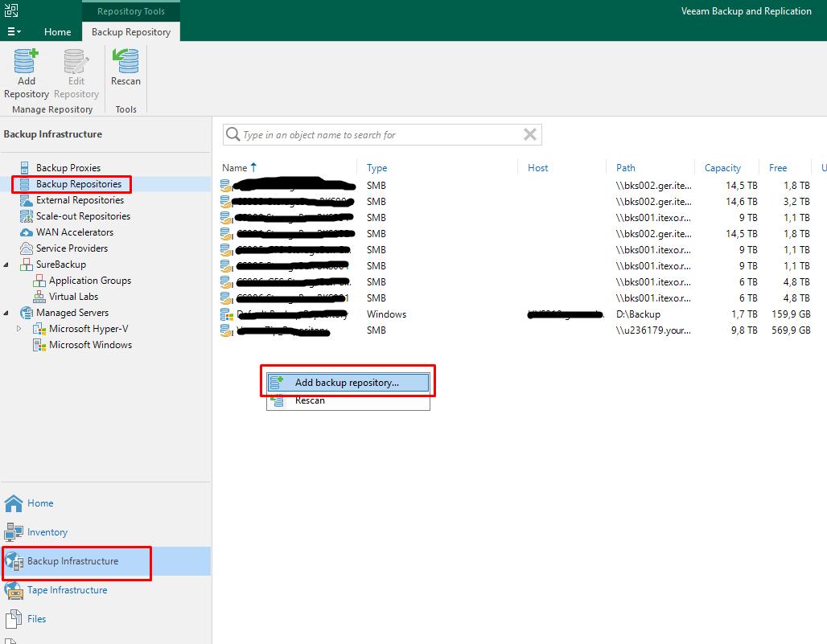The width and height of the screenshot is (827, 644).
Task: Click the top-left window system icon
Action: [11, 10]
